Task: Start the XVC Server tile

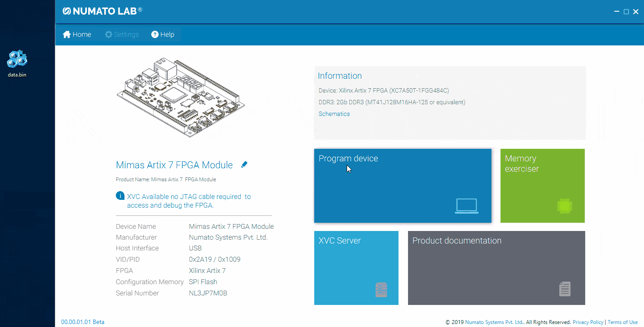Action: (356, 268)
